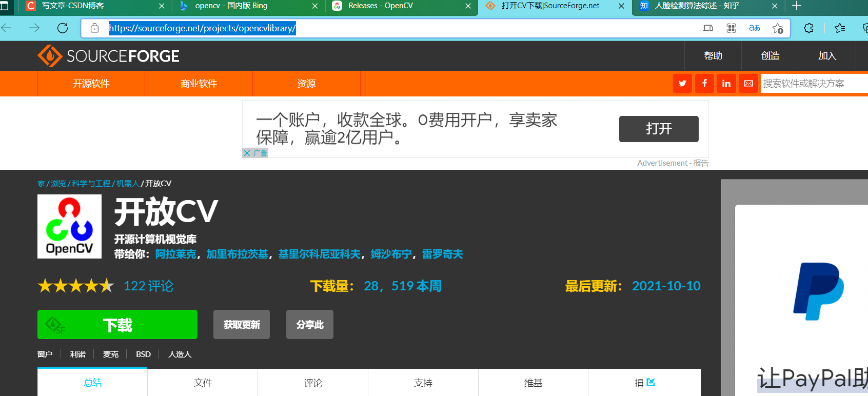This screenshot has height=396, width=868.
Task: Click the email newsletter envelope icon
Action: pos(748,84)
